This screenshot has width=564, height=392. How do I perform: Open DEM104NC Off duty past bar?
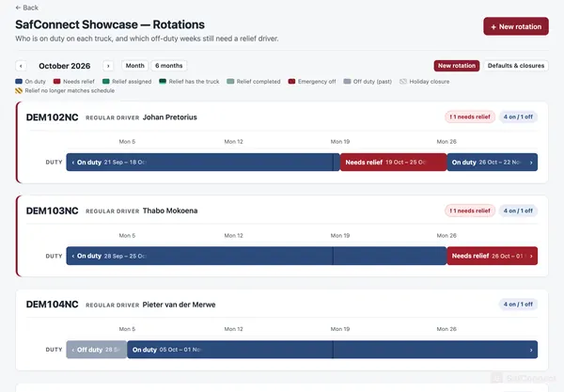pos(97,350)
